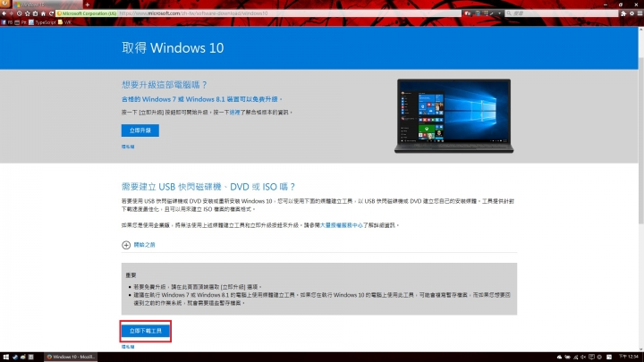644x362 pixels.
Task: Open the toolbar dropdown arrow beside search
Action: pos(499,13)
